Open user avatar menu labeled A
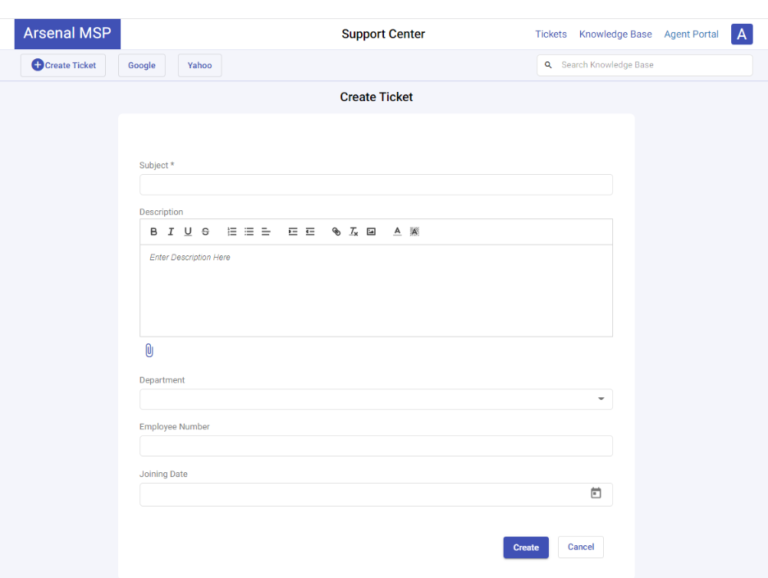This screenshot has height=578, width=768. coord(742,34)
